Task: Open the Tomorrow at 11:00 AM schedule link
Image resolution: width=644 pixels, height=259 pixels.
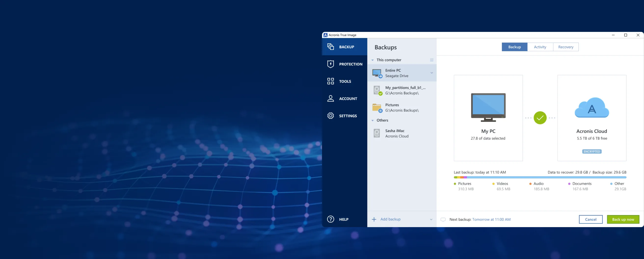Action: pyautogui.click(x=491, y=219)
